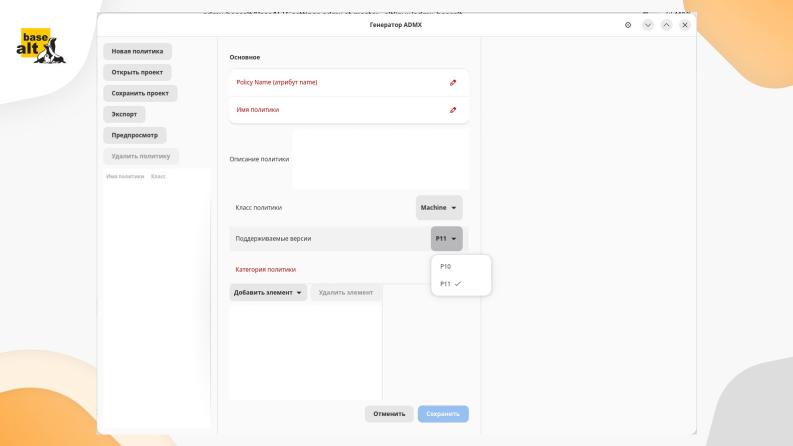Screen dimensions: 793x446
Task: Open project with Открыть проект
Action: [137, 72]
